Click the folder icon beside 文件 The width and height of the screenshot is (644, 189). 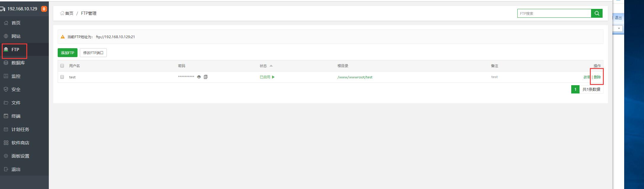pyautogui.click(x=6, y=103)
